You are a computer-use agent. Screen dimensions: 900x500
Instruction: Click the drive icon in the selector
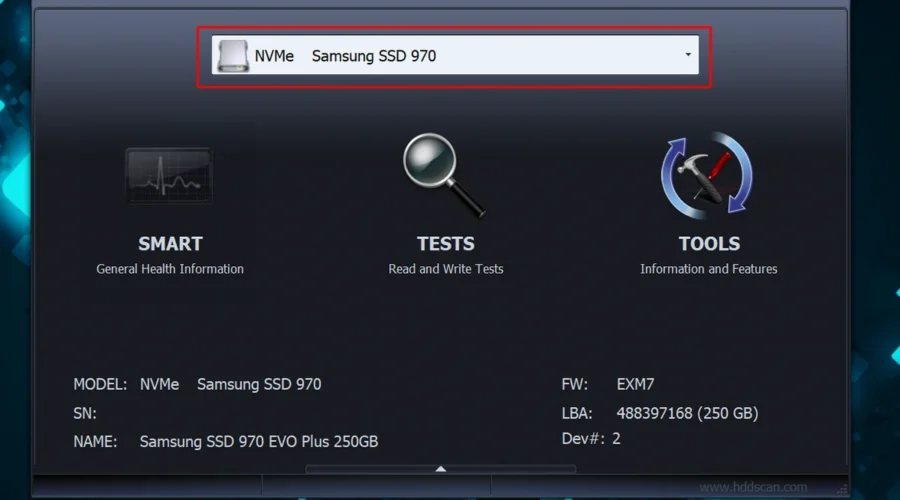(x=233, y=56)
